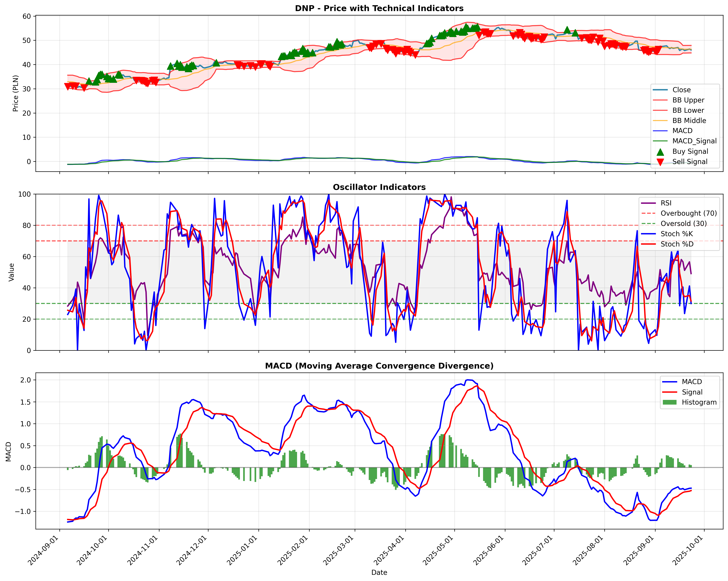Click the 'Value' y-axis label
This screenshot has height=581, width=728.
pyautogui.click(x=11, y=272)
